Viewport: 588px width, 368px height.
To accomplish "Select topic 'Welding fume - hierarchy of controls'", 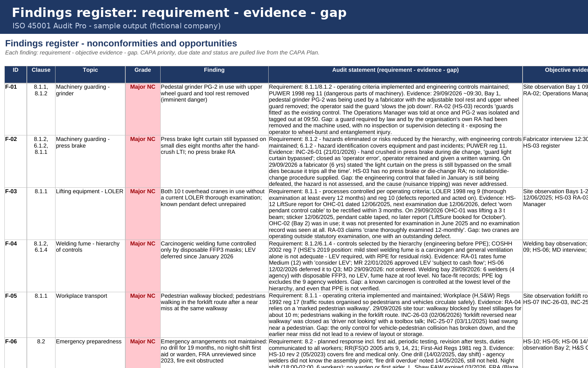I will [90, 266].
